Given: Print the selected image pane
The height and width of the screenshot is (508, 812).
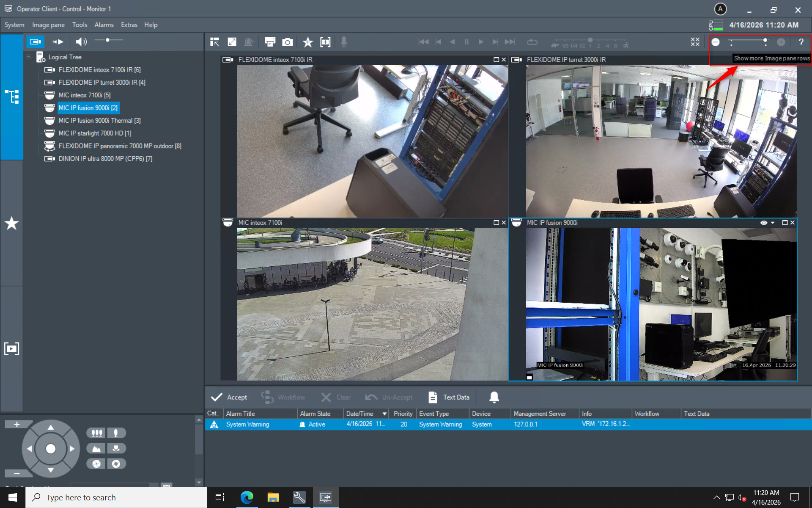Looking at the screenshot, I should 270,42.
